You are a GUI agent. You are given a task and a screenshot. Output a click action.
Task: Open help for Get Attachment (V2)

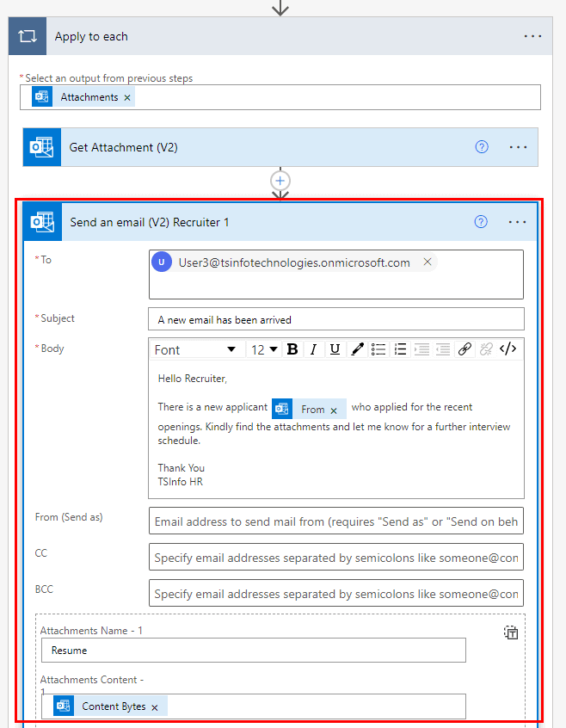(x=482, y=147)
